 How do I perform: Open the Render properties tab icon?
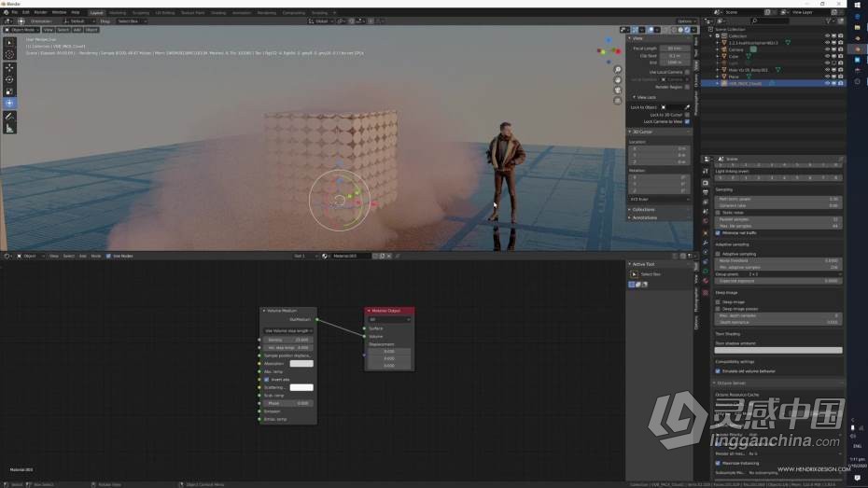(x=706, y=183)
